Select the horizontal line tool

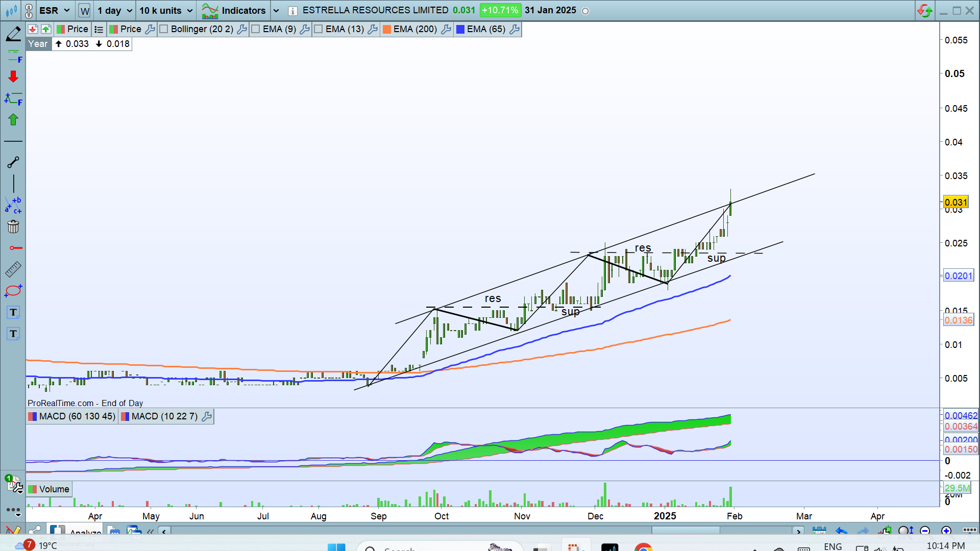coord(13,141)
